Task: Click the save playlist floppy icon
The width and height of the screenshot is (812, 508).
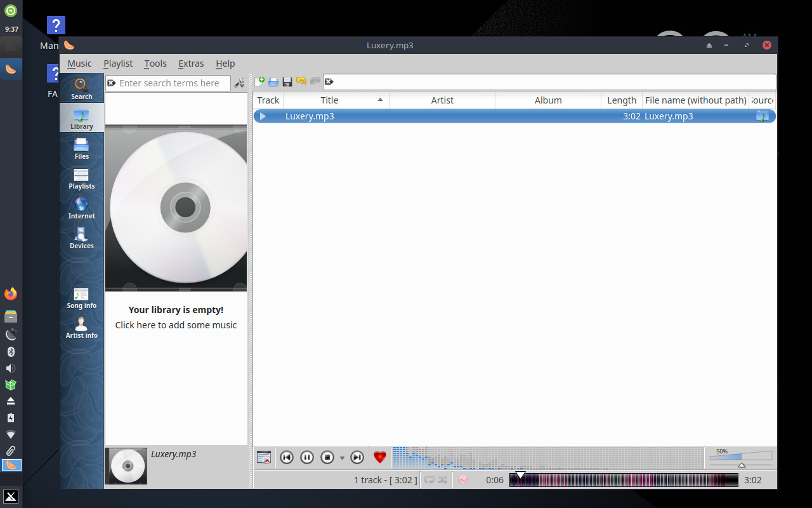Action: coord(287,82)
